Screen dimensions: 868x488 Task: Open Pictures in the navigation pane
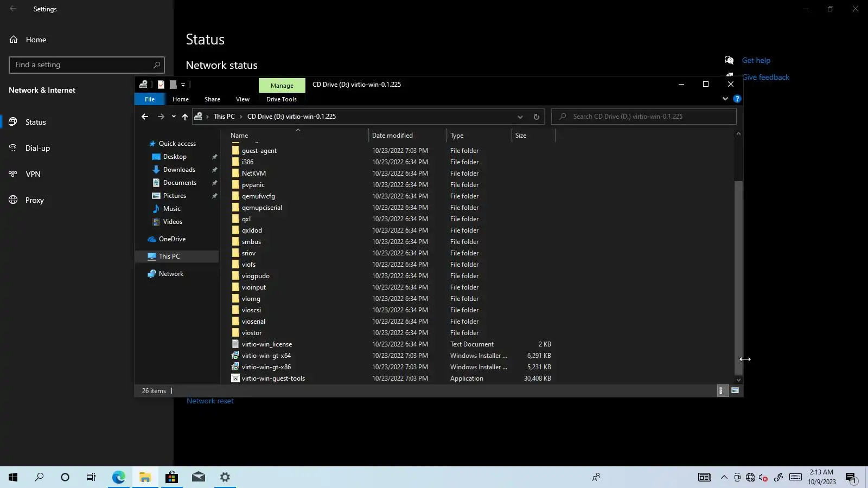(x=174, y=196)
